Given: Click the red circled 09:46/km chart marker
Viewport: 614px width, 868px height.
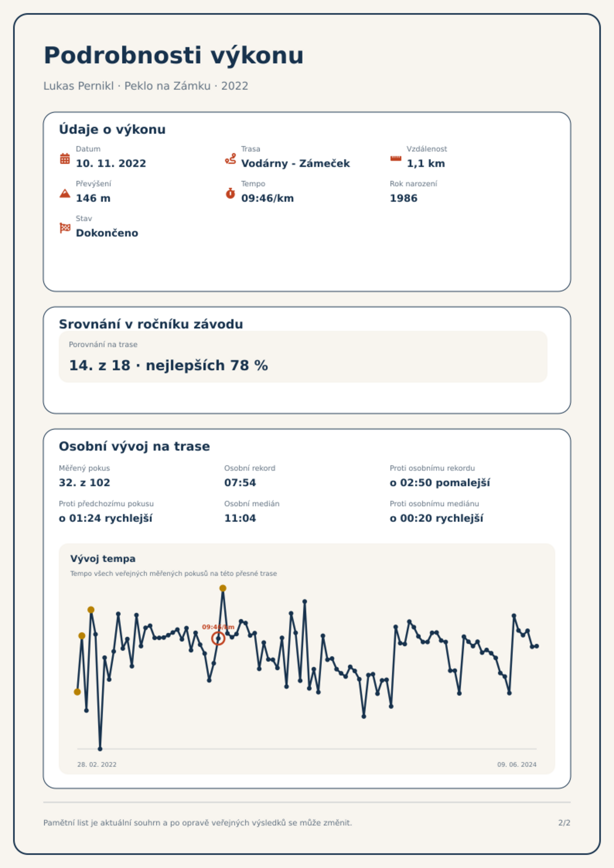Looking at the screenshot, I should pyautogui.click(x=218, y=638).
